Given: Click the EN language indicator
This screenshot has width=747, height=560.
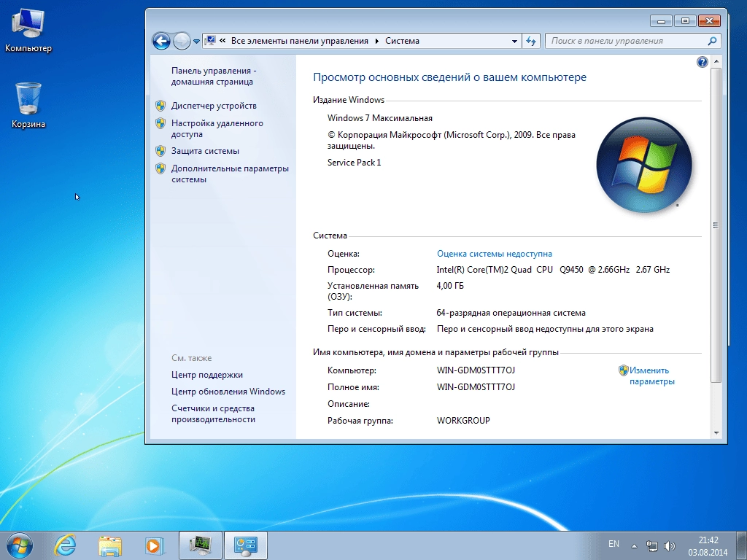Looking at the screenshot, I should (x=614, y=544).
